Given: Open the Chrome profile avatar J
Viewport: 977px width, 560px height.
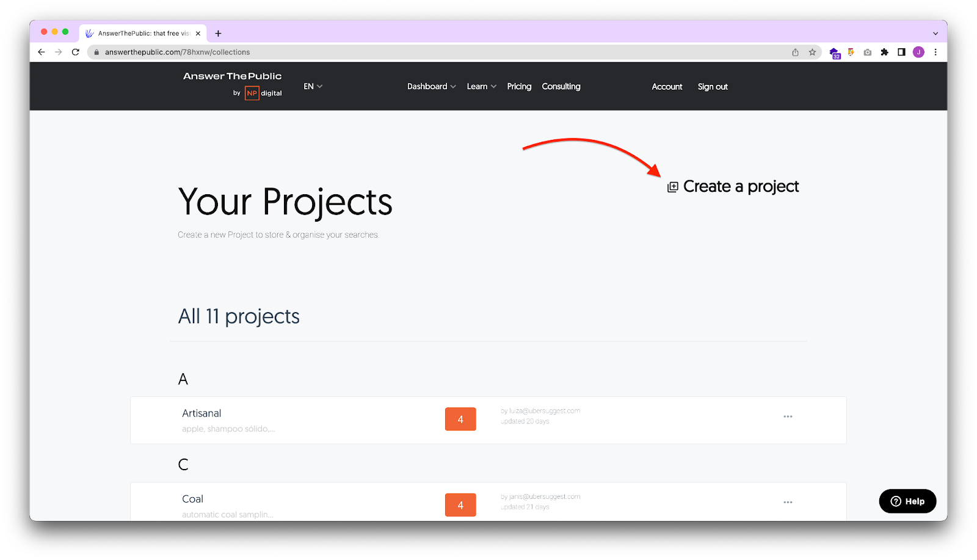Looking at the screenshot, I should pos(918,52).
